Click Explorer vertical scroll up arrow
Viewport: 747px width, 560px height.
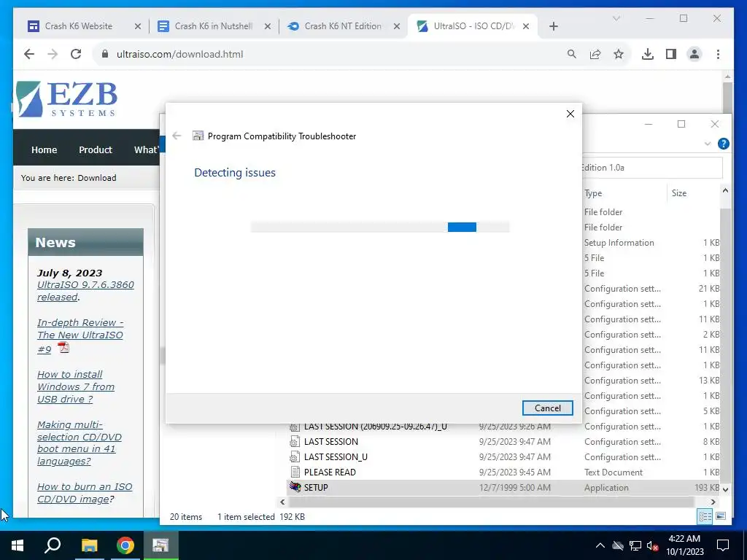[725, 190]
